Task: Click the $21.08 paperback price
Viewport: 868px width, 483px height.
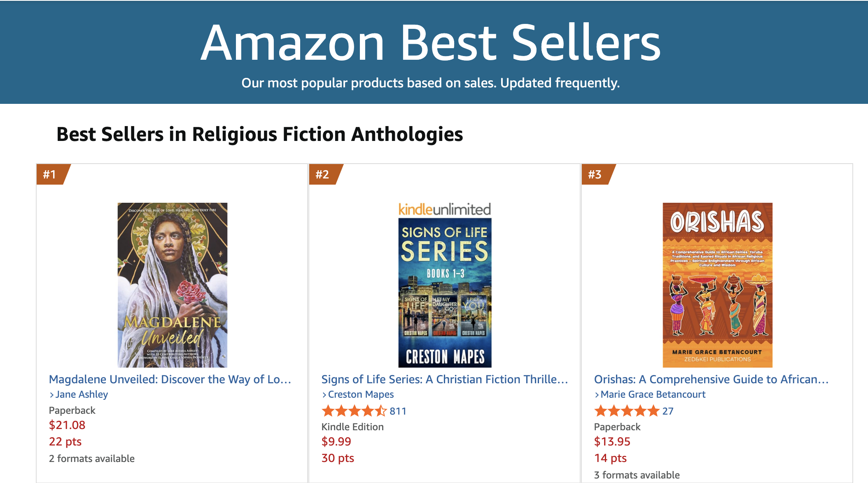Action: coord(67,425)
